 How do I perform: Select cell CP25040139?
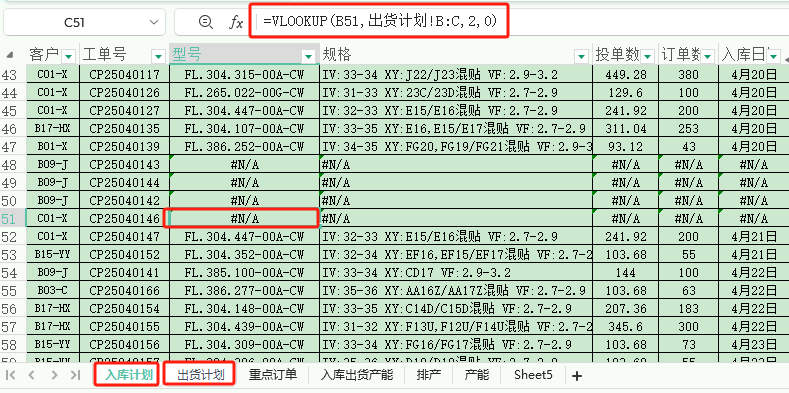124,146
